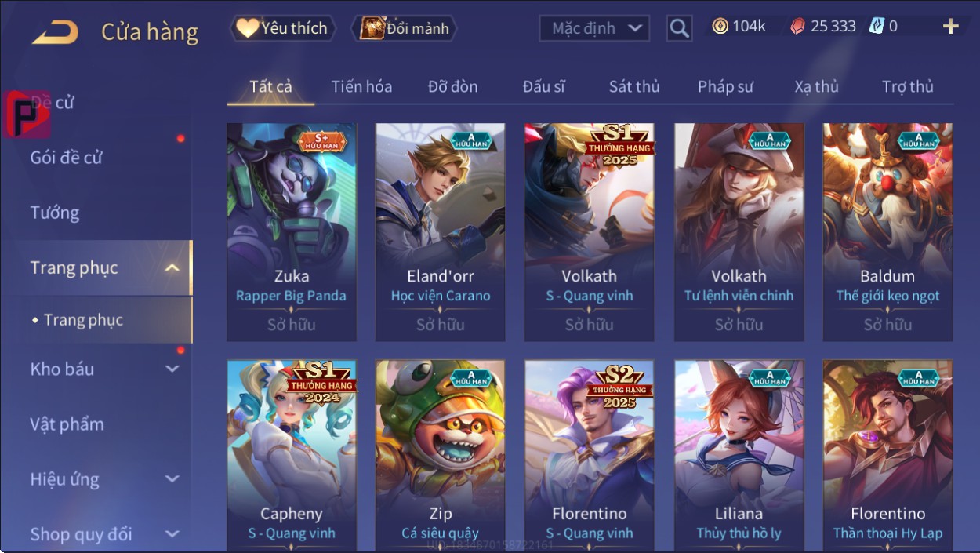Switch to the Tiến hóa tab
Screen dimensions: 980x553
point(361,86)
